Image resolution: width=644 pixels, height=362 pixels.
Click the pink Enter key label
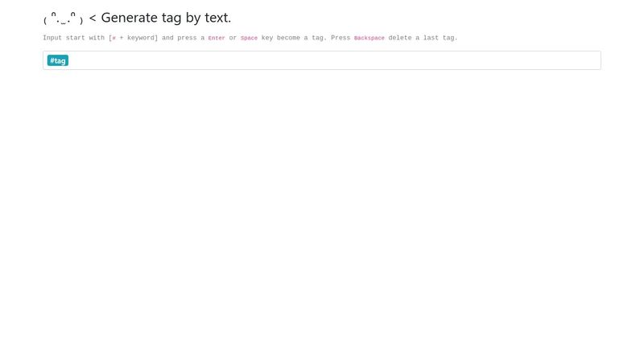tap(217, 38)
